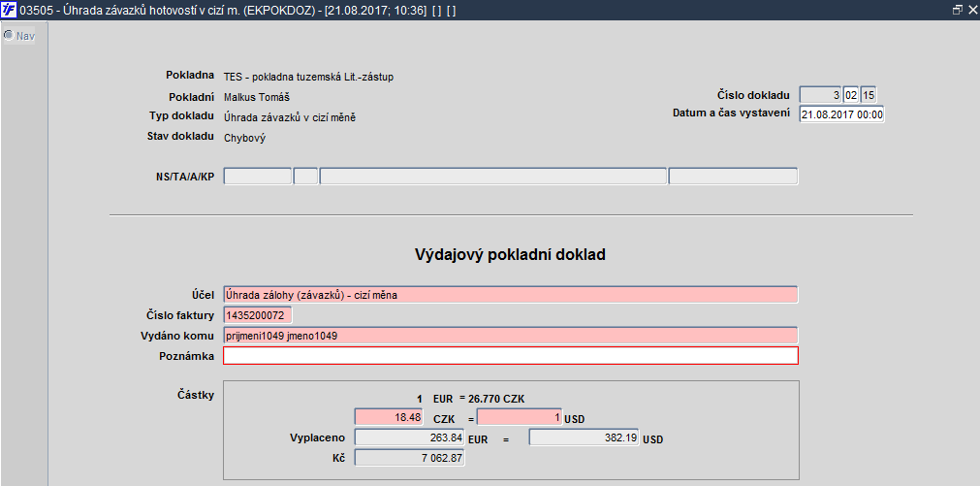Click the 'Částky' section label

tap(196, 395)
